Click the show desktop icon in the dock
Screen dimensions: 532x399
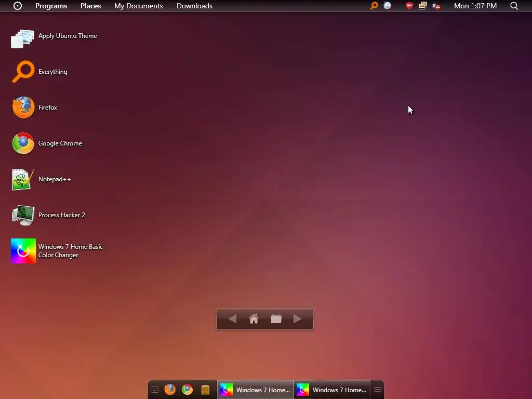155,390
